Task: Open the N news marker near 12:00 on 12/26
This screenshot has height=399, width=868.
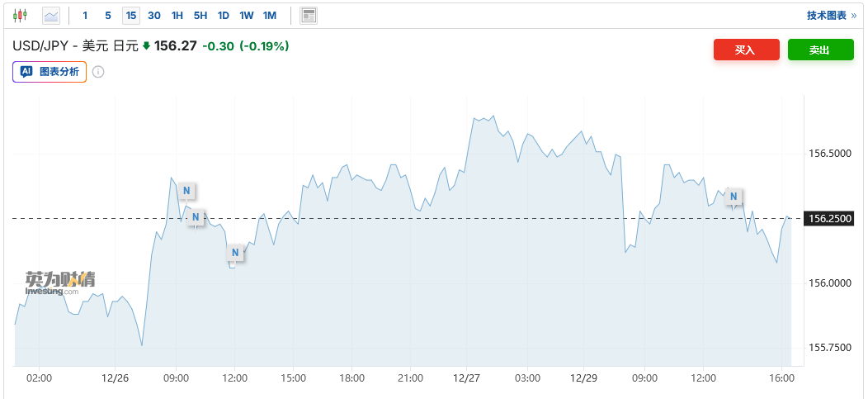Action: coord(235,253)
